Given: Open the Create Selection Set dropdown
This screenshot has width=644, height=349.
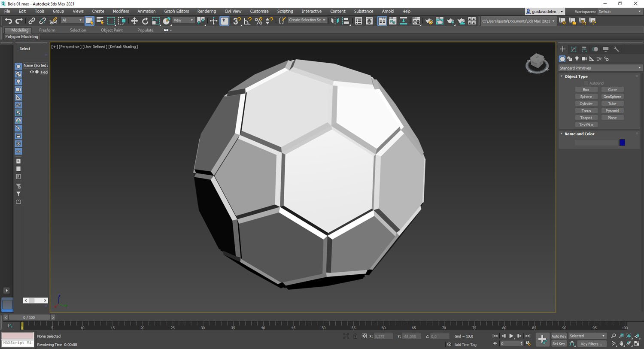Looking at the screenshot, I should [307, 20].
